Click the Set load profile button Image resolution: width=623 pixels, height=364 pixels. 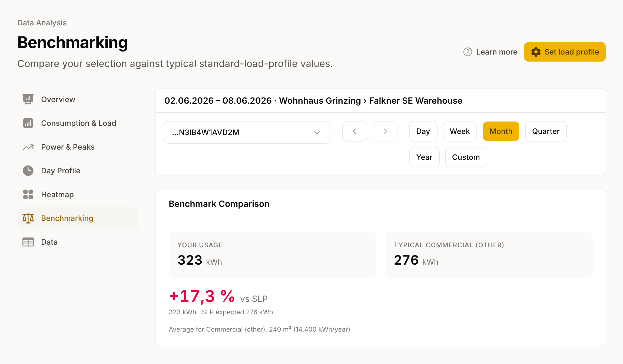coord(565,52)
